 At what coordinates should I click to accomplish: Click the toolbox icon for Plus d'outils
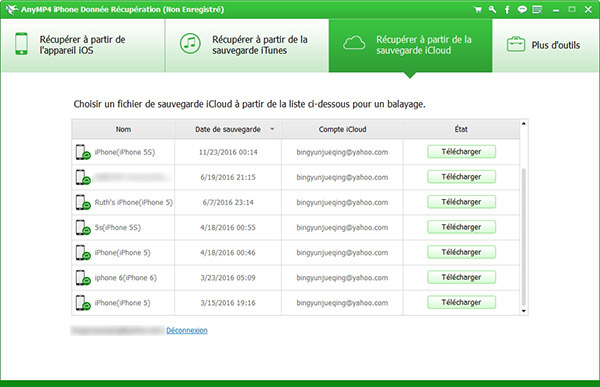[x=516, y=44]
